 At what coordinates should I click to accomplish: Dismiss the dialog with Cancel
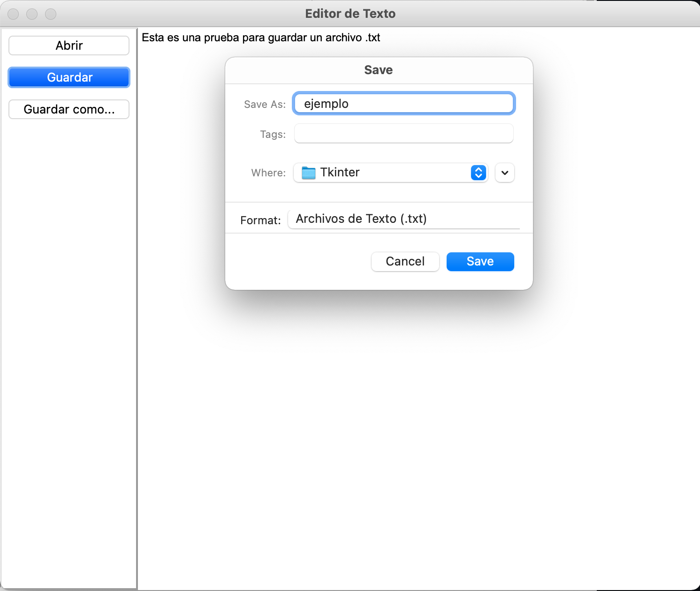[x=404, y=261]
